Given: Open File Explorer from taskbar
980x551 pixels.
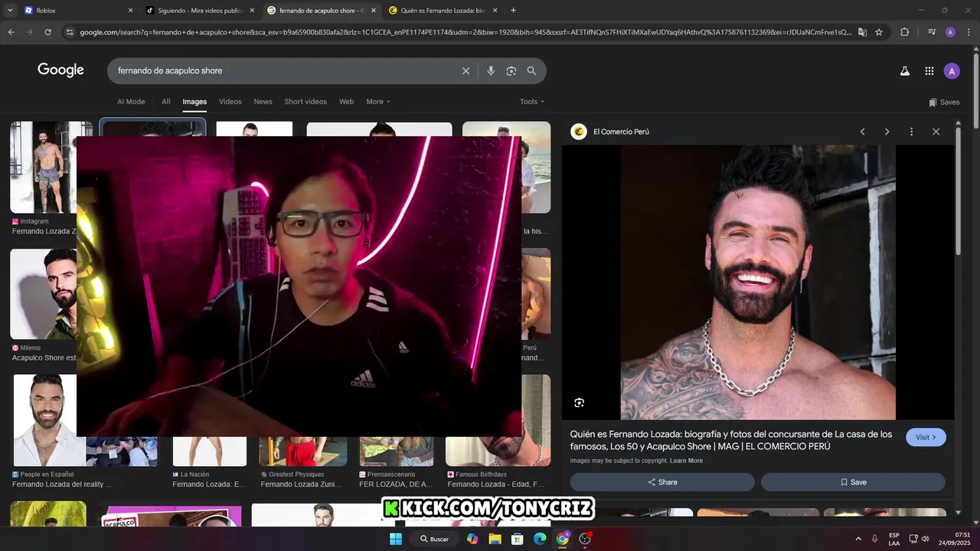Looking at the screenshot, I should (x=495, y=539).
